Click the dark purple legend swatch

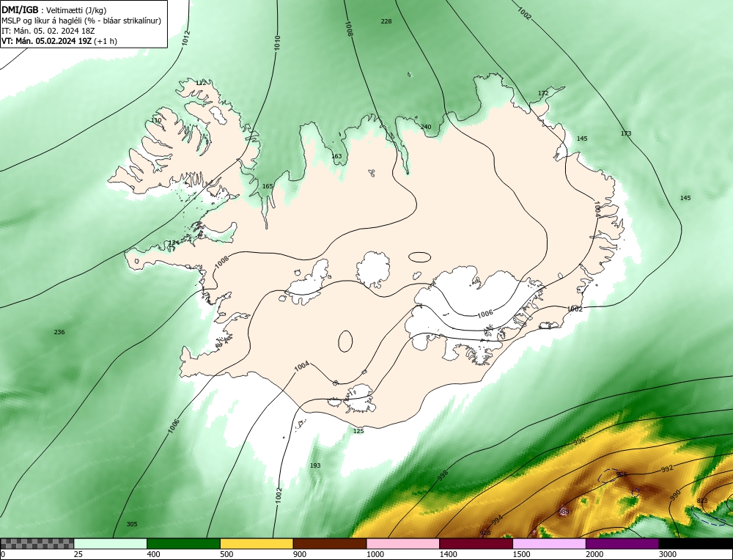point(622,544)
